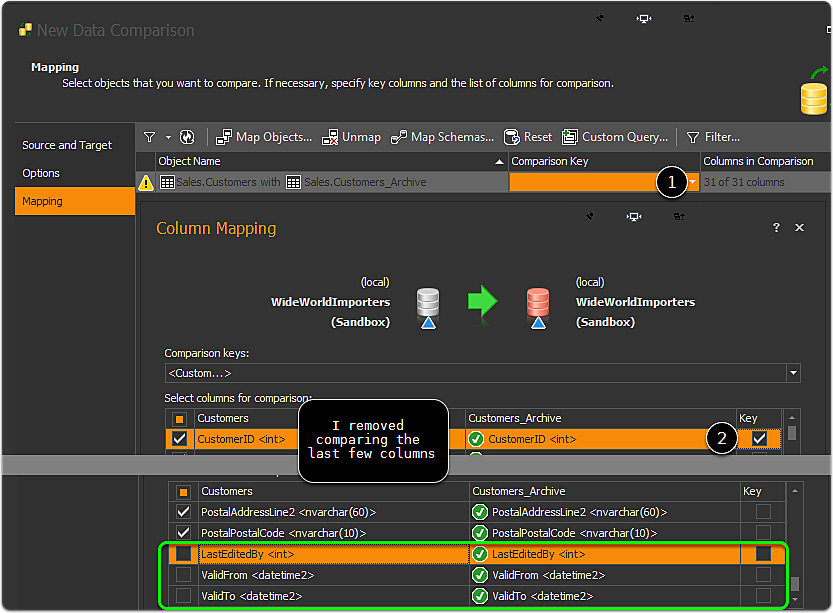Click the source database icon
Image resolution: width=833 pixels, height=613 pixels.
(428, 308)
